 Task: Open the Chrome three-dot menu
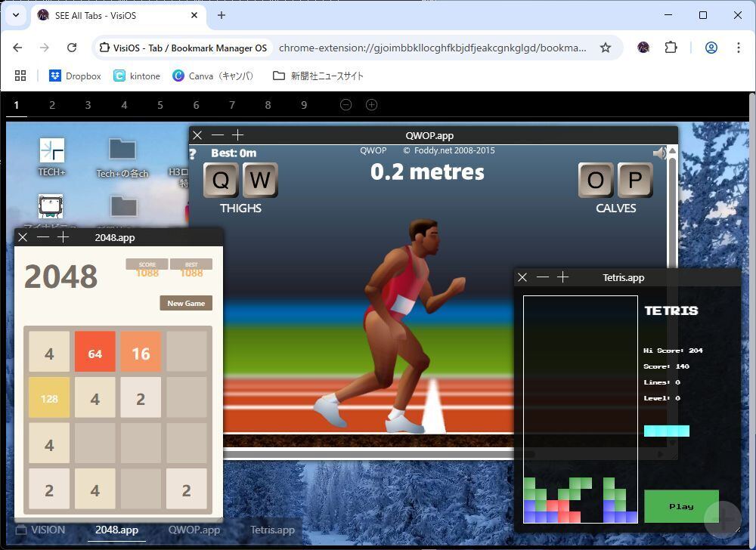click(x=738, y=48)
